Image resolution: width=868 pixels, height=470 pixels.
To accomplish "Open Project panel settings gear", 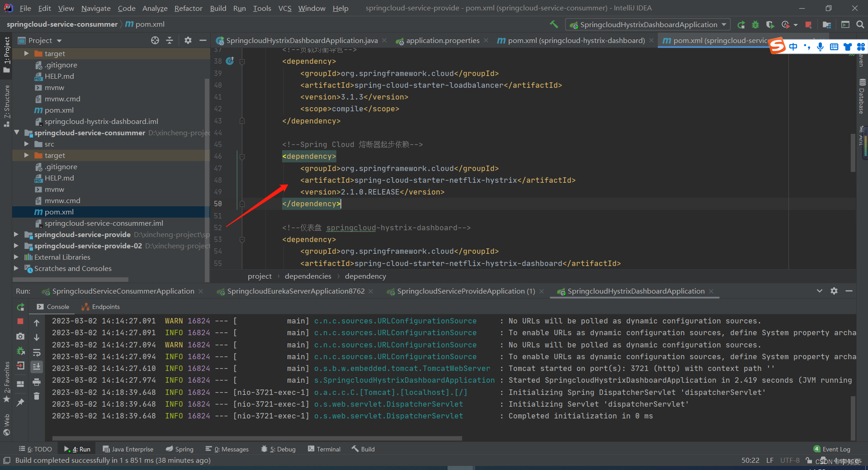I will (x=188, y=40).
